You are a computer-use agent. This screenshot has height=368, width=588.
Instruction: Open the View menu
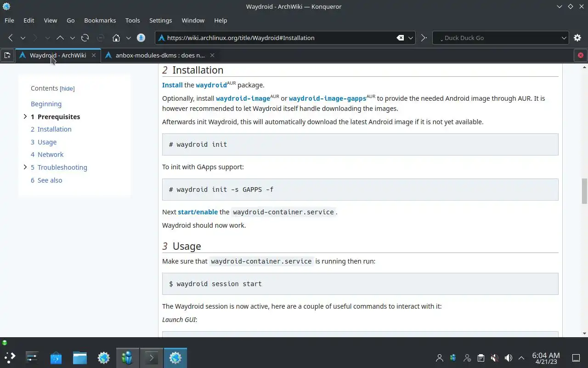click(x=51, y=20)
